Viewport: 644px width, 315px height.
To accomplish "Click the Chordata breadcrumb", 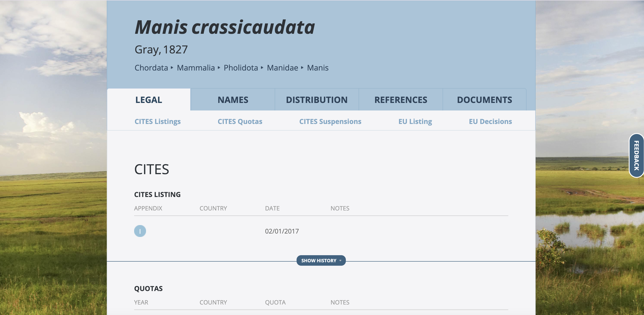I will (151, 68).
